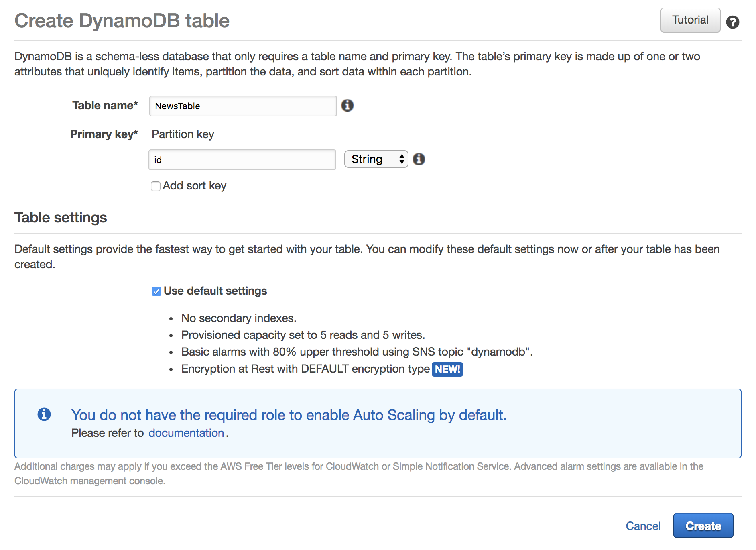Click the Create DynamoDB table title
Viewport: 756px width, 550px height.
coord(122,21)
